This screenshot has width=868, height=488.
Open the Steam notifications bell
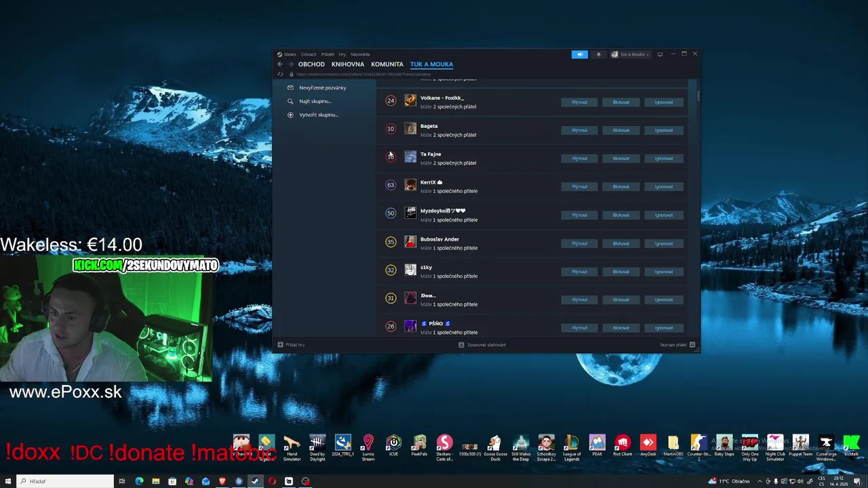(x=598, y=54)
